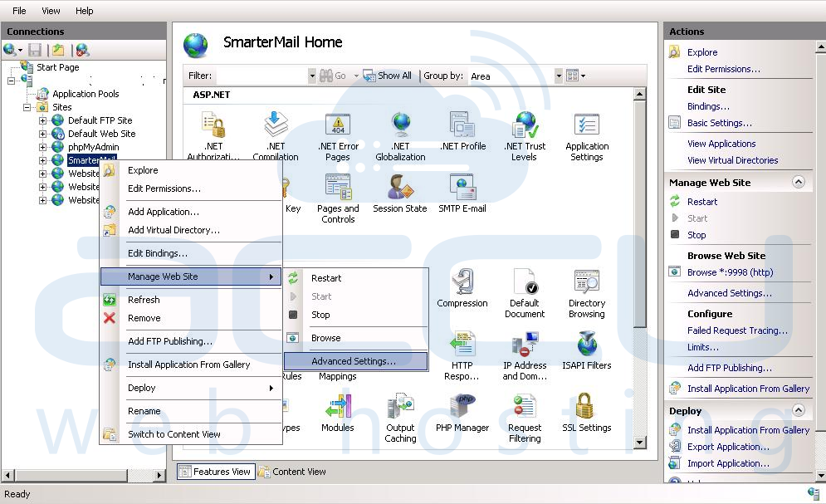The width and height of the screenshot is (826, 504).
Task: Switch to the Content View tab
Action: pos(292,472)
